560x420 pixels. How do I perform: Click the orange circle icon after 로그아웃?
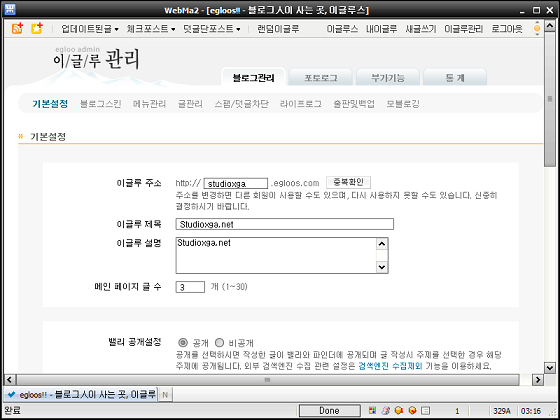[x=537, y=29]
